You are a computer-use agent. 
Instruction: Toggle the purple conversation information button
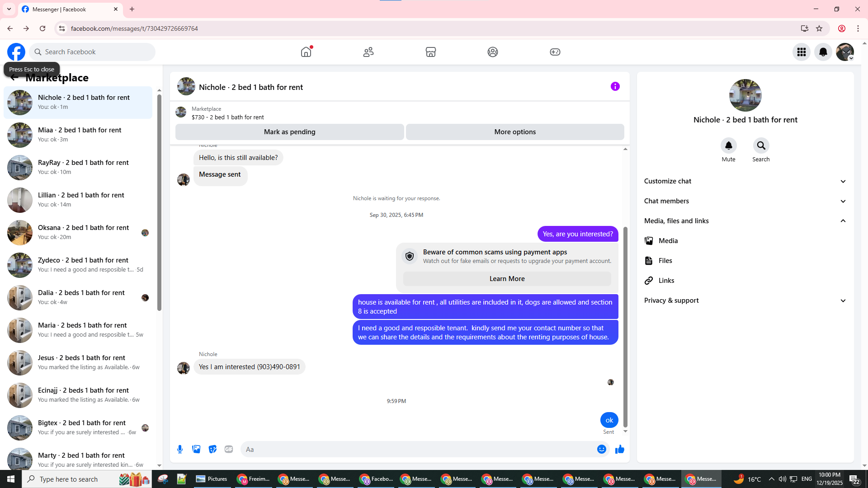coord(615,86)
